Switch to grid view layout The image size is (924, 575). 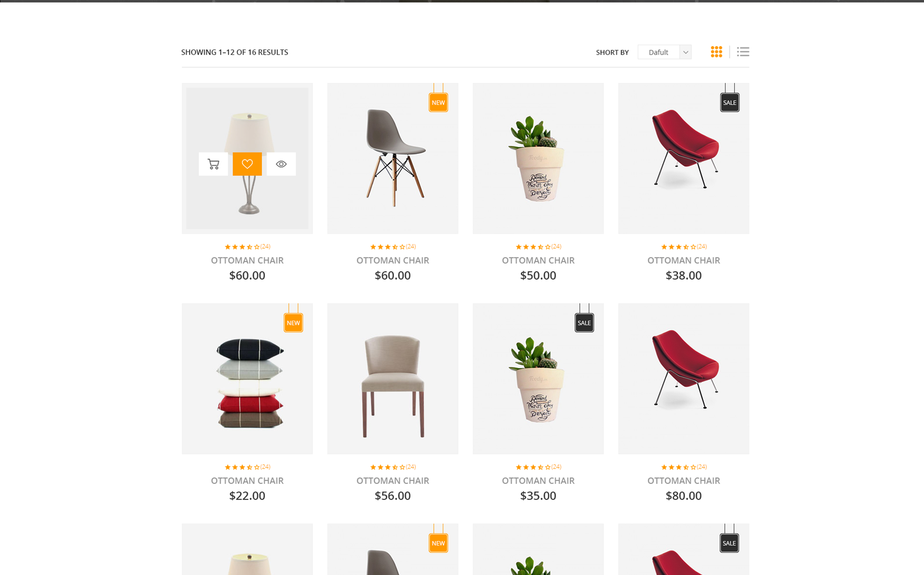click(x=716, y=52)
